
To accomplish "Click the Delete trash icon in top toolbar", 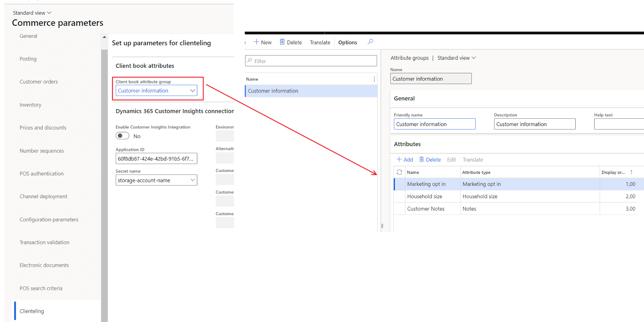I will [282, 42].
